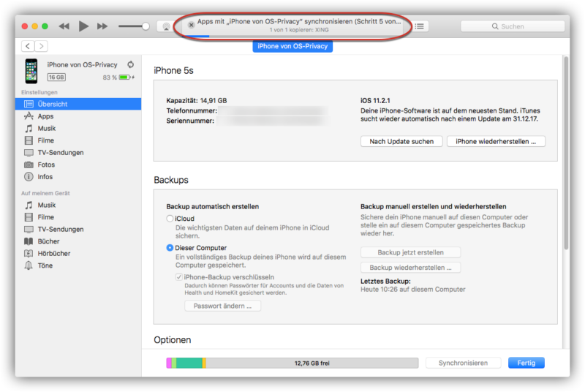Click iPhone wiederherstellen button
This screenshot has width=585, height=392.
pos(496,141)
